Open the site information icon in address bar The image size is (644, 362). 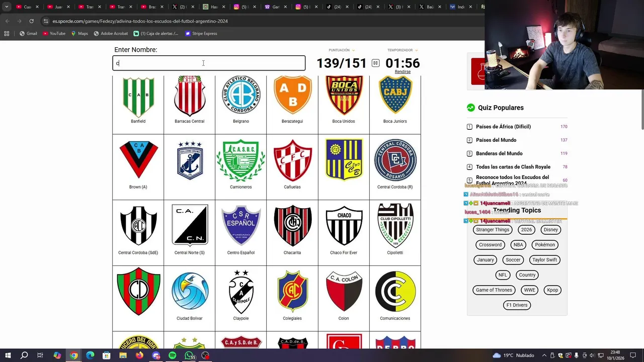[x=46, y=21]
